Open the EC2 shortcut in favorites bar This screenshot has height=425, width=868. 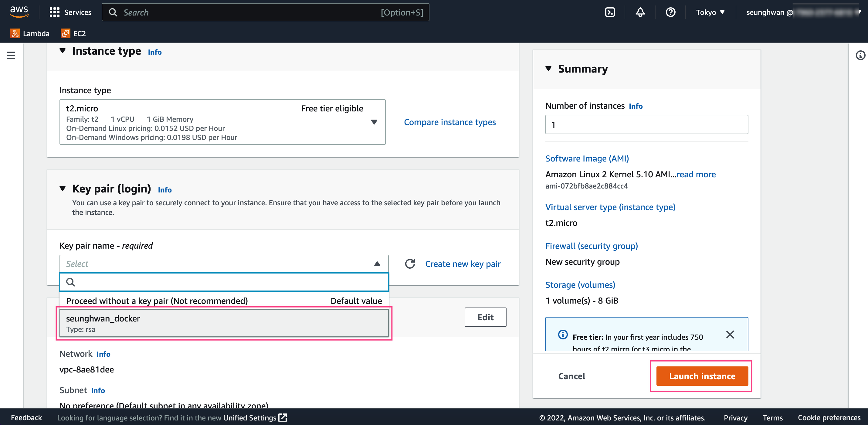[73, 33]
